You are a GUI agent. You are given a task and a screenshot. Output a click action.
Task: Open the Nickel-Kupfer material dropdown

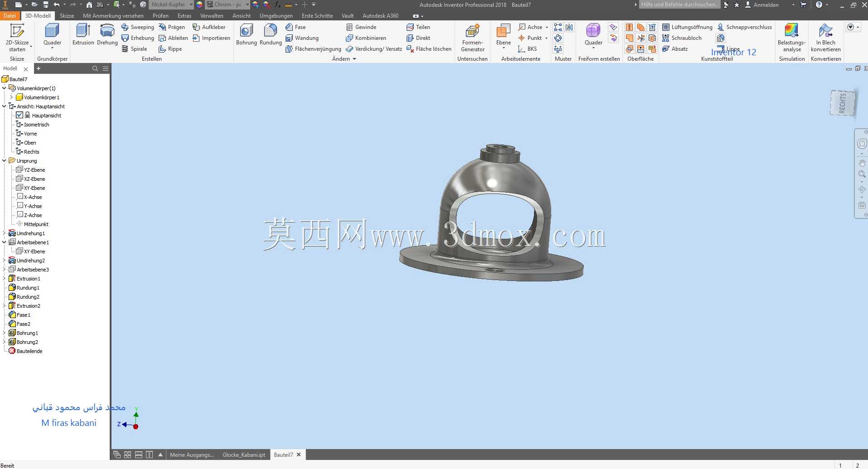[x=191, y=5]
